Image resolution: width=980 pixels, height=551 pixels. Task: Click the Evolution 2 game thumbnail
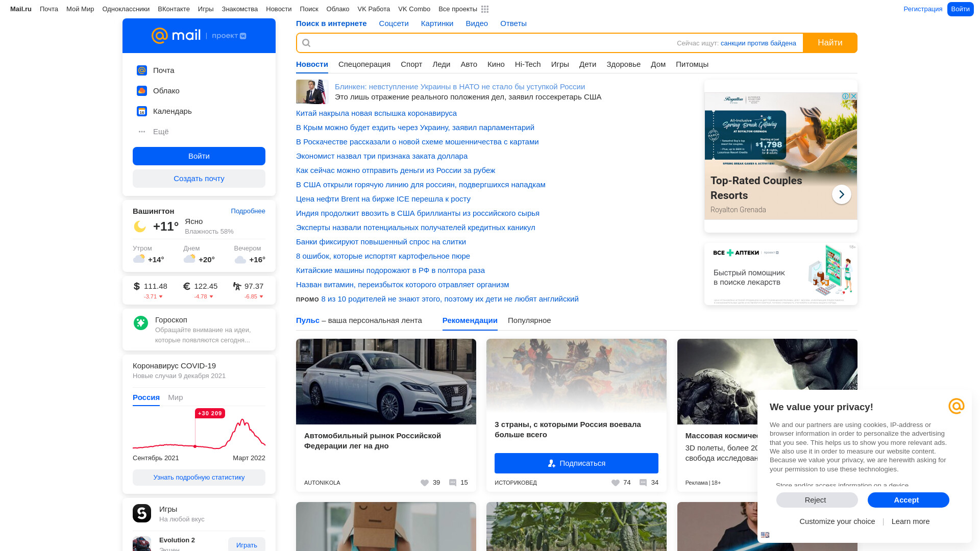point(142,544)
